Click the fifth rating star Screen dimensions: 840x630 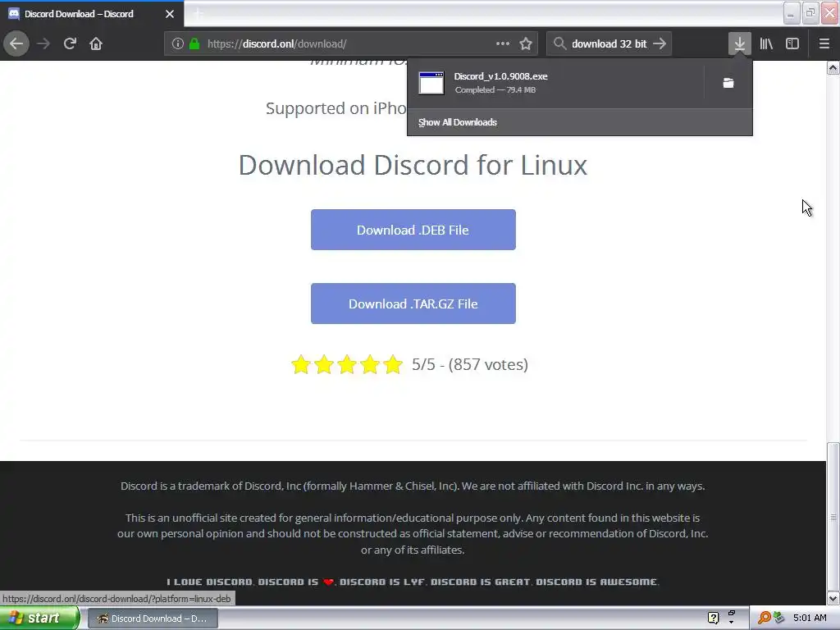[x=393, y=364]
